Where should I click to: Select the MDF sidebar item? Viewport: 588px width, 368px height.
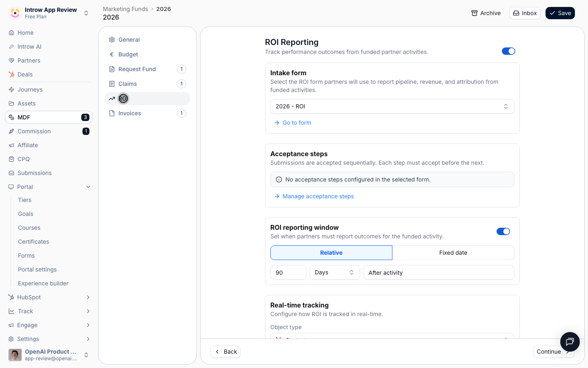49,117
